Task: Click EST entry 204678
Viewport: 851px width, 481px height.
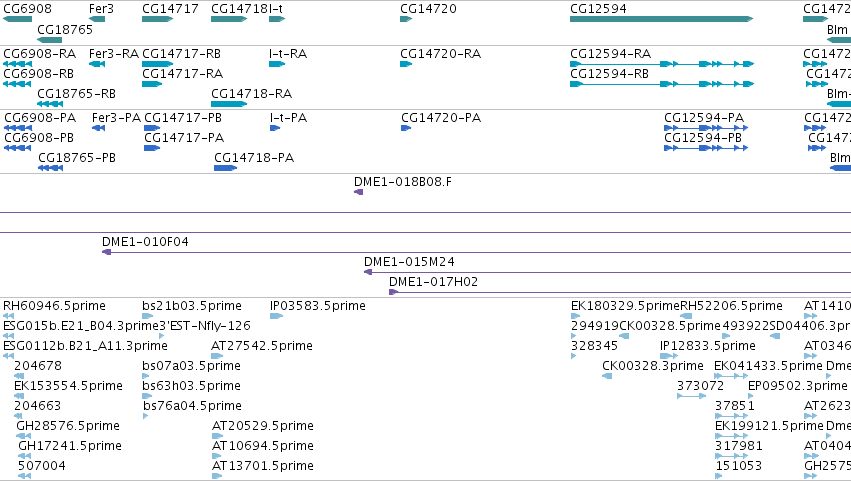Action: tap(38, 366)
